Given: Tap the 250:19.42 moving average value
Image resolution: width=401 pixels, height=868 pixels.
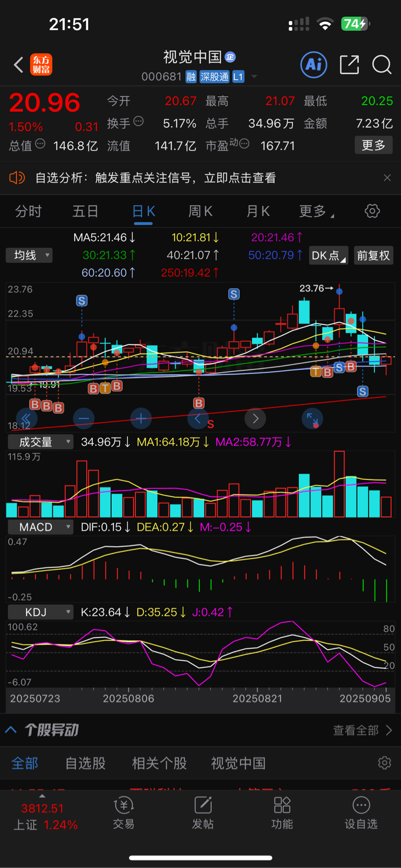Looking at the screenshot, I should click(x=190, y=273).
